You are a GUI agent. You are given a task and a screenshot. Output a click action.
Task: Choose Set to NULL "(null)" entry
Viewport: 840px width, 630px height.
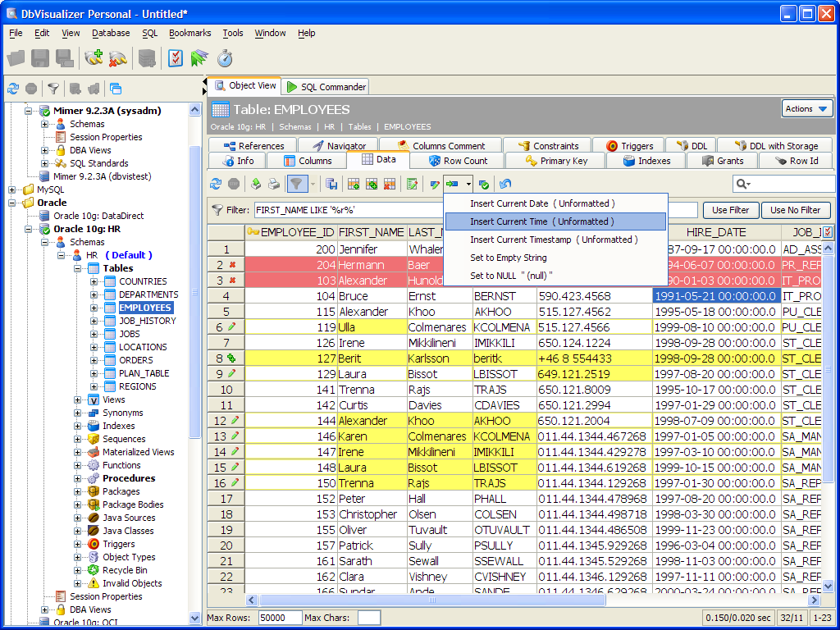[555, 276]
